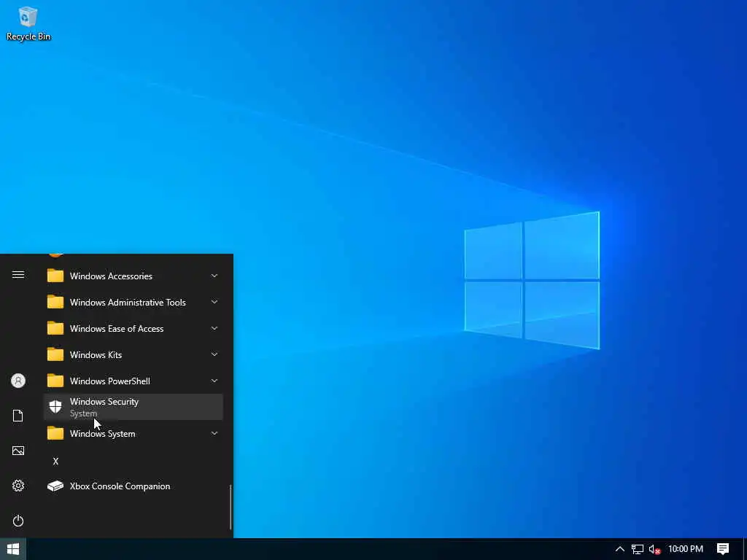Open the 10:00 PM taskbar clock
Viewport: 747px width, 560px height.
[686, 549]
